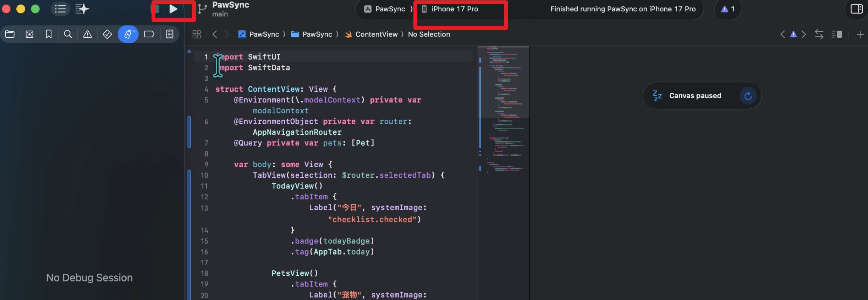Click the Canvas paused label
Screen dimensions: 868x300
coord(695,96)
